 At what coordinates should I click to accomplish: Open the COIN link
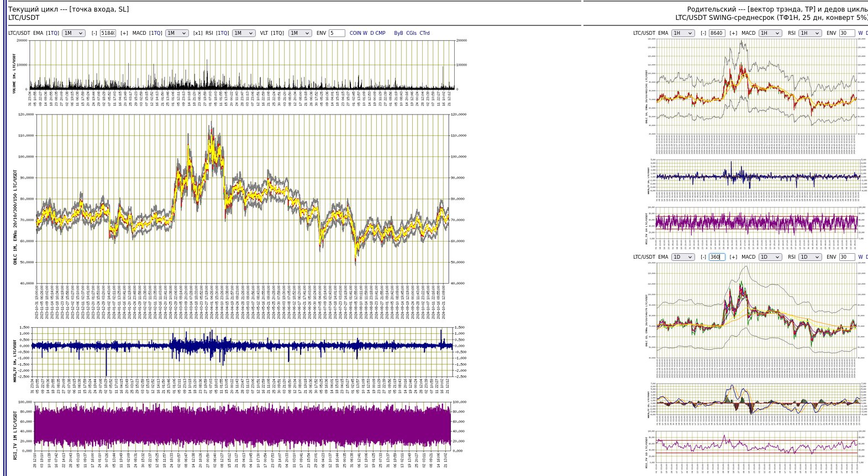355,33
